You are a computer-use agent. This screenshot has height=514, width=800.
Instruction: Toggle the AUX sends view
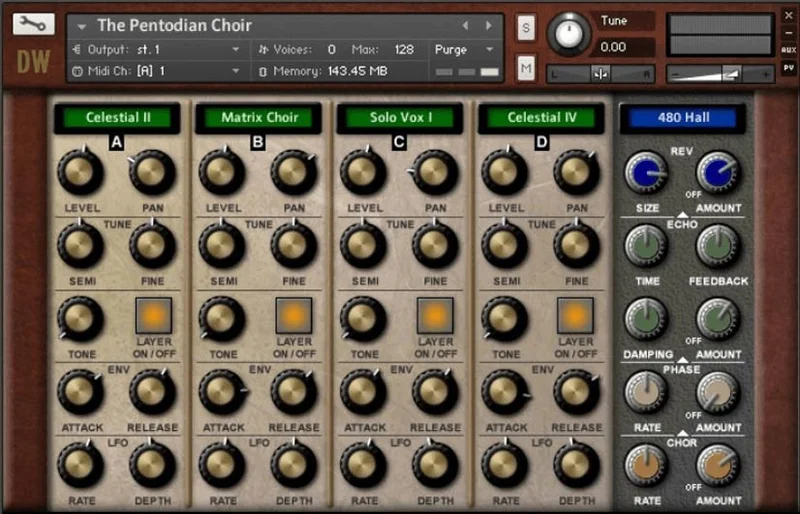789,50
